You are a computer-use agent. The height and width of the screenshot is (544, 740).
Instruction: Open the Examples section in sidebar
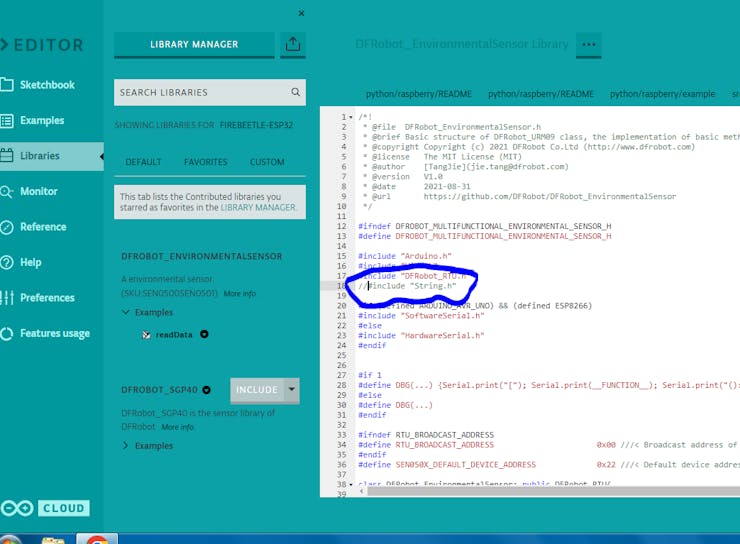pyautogui.click(x=42, y=120)
